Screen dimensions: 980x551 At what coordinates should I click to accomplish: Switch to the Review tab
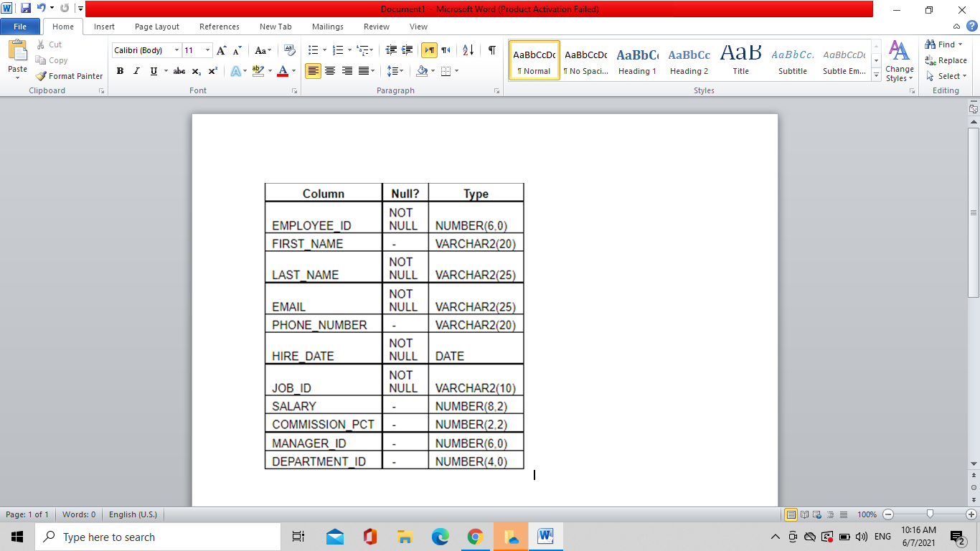coord(376,27)
